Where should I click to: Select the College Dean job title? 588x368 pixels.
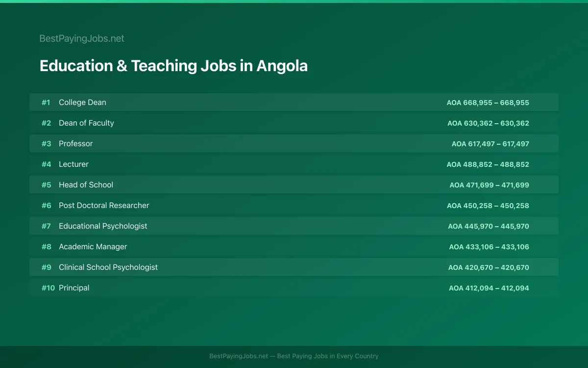pyautogui.click(x=82, y=103)
